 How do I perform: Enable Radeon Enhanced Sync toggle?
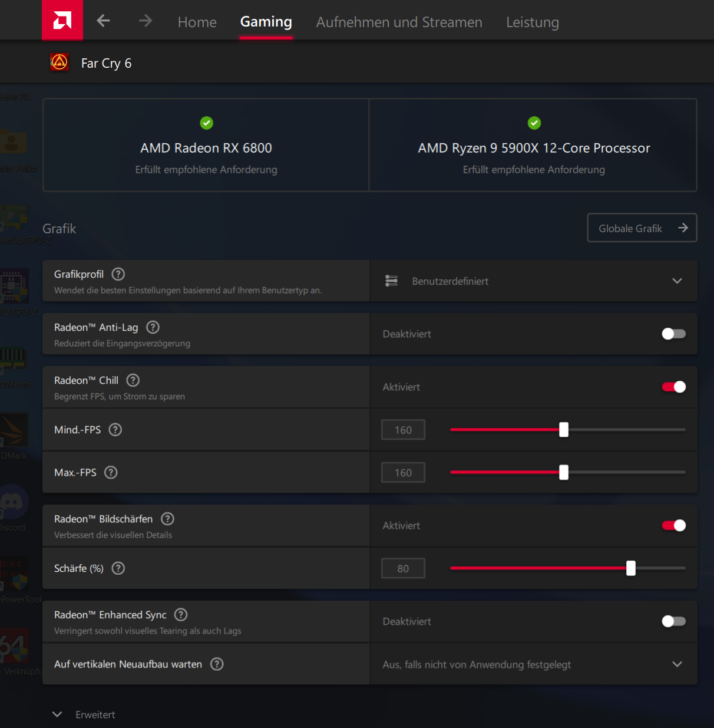tap(674, 621)
